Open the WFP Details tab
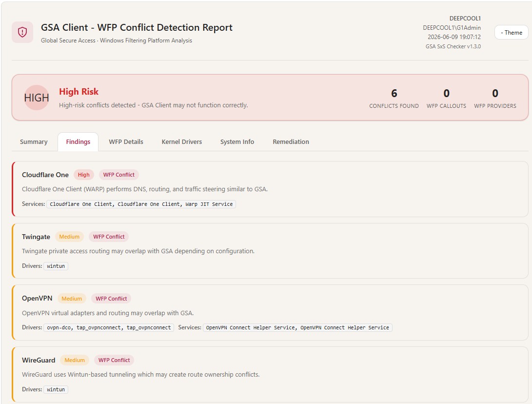 [126, 141]
